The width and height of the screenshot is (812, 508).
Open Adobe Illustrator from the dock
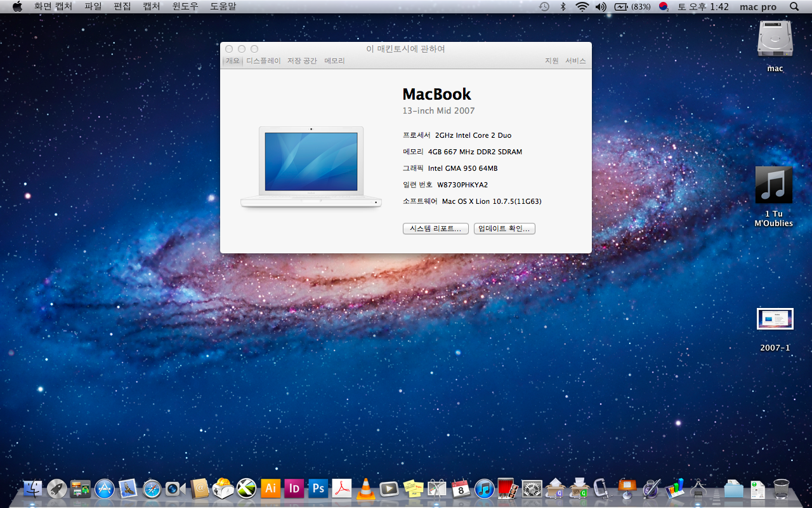pos(271,488)
